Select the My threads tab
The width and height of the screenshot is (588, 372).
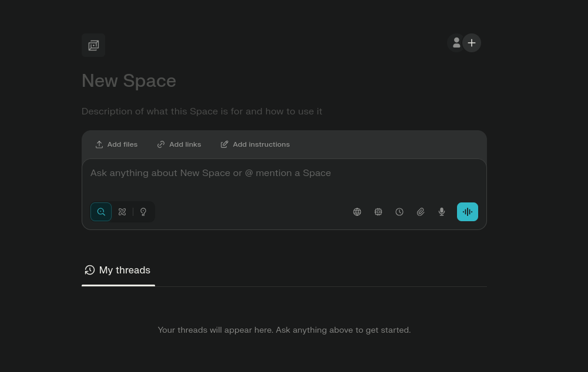tap(124, 270)
